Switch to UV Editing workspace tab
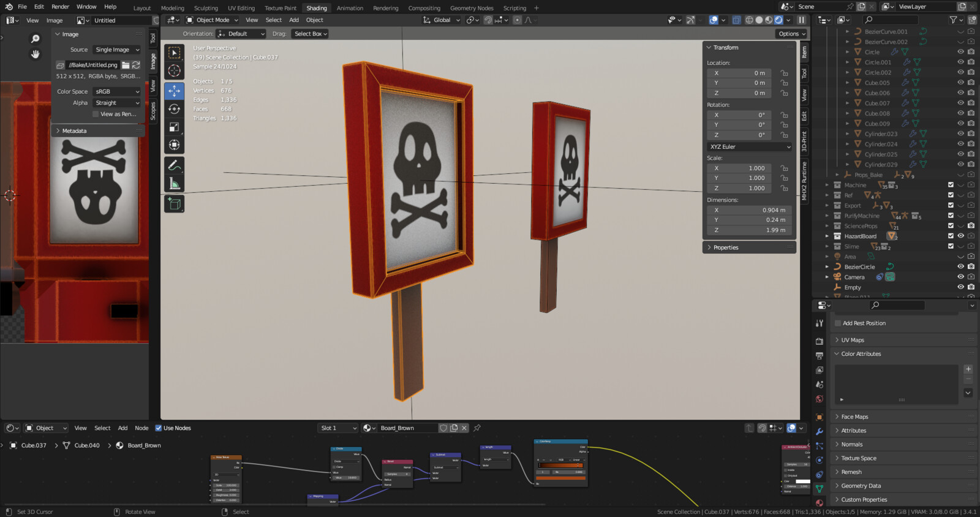The image size is (980, 517). click(x=241, y=8)
